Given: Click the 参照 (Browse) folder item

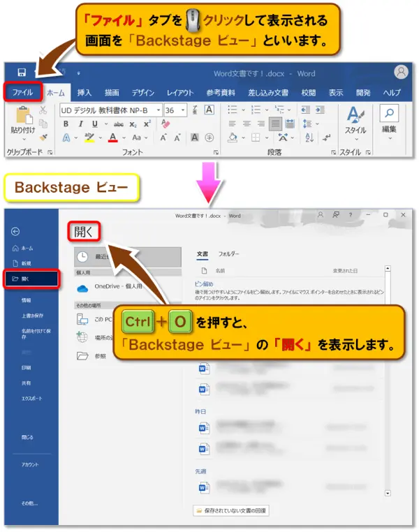Looking at the screenshot, I should [x=91, y=356].
